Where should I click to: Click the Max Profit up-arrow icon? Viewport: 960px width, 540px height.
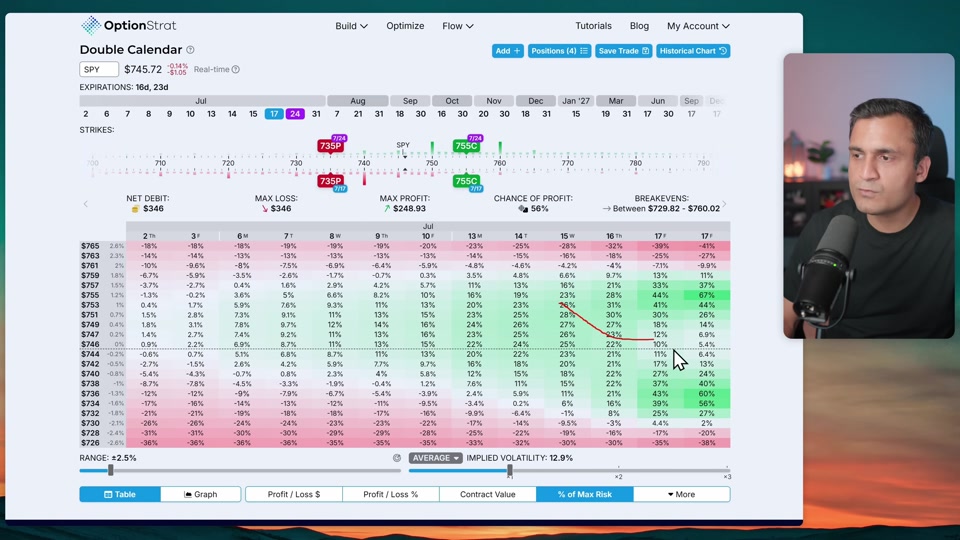click(x=387, y=209)
